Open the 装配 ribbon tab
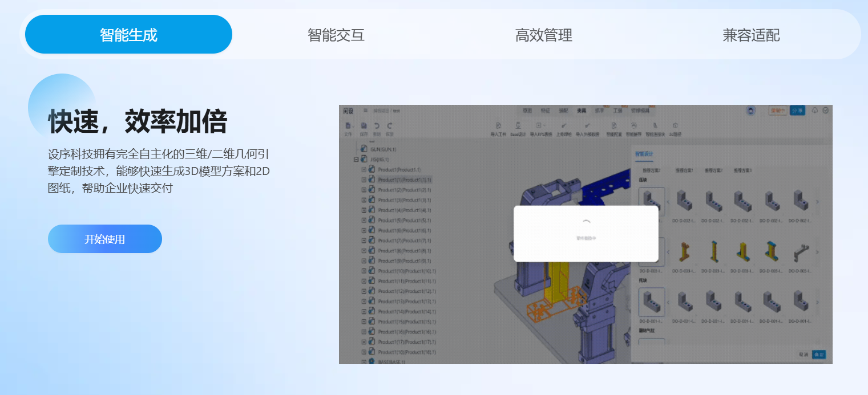 click(x=563, y=111)
